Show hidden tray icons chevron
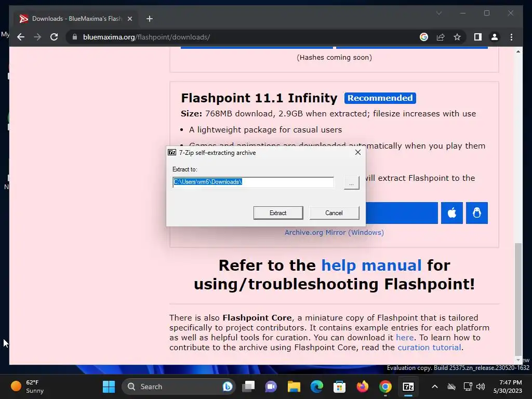The width and height of the screenshot is (532, 399). tap(435, 387)
